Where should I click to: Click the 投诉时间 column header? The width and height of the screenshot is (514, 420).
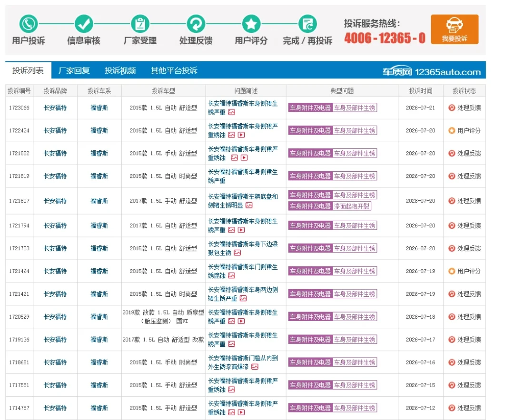point(420,91)
